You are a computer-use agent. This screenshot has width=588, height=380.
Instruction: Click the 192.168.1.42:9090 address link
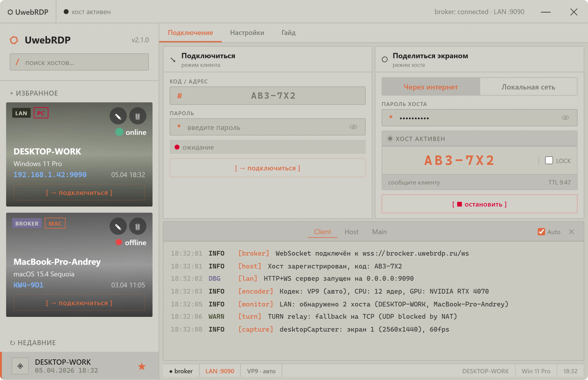(50, 175)
